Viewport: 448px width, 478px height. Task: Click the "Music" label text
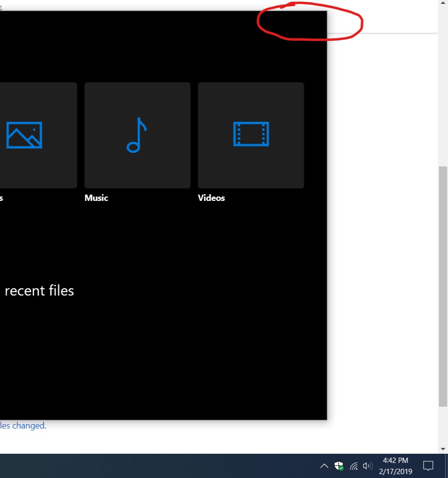click(x=97, y=198)
